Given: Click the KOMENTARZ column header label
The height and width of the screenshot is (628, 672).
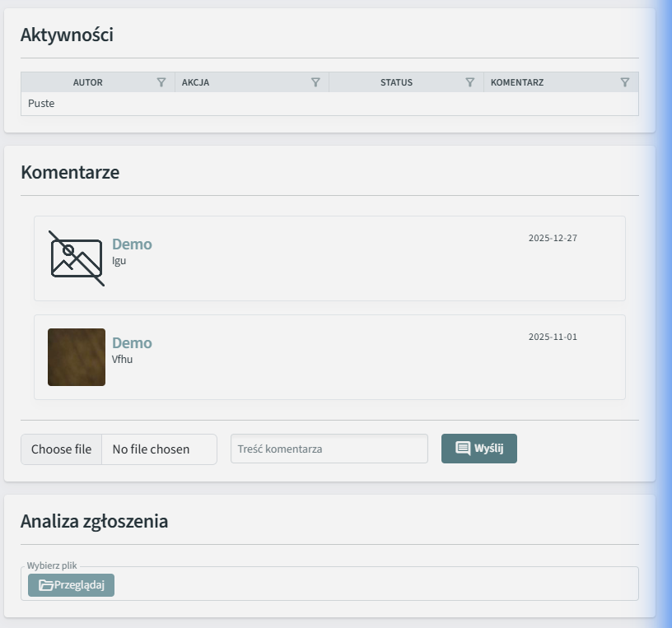Looking at the screenshot, I should coord(516,82).
